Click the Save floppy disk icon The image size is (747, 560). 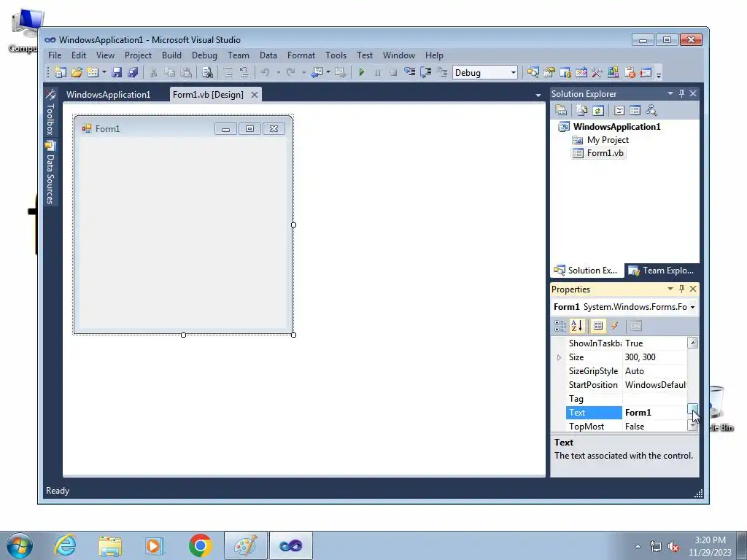(x=117, y=72)
